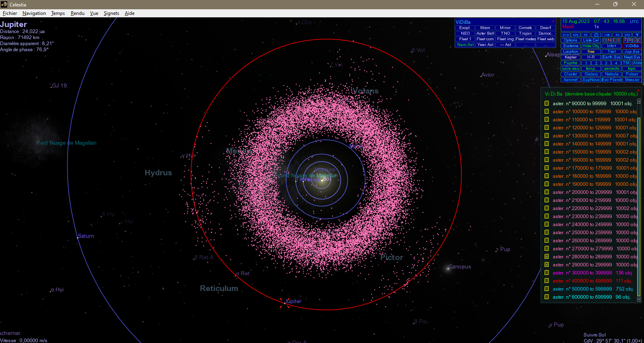Click the right arrow time button
The height and width of the screenshot is (343, 644).
click(x=607, y=35)
